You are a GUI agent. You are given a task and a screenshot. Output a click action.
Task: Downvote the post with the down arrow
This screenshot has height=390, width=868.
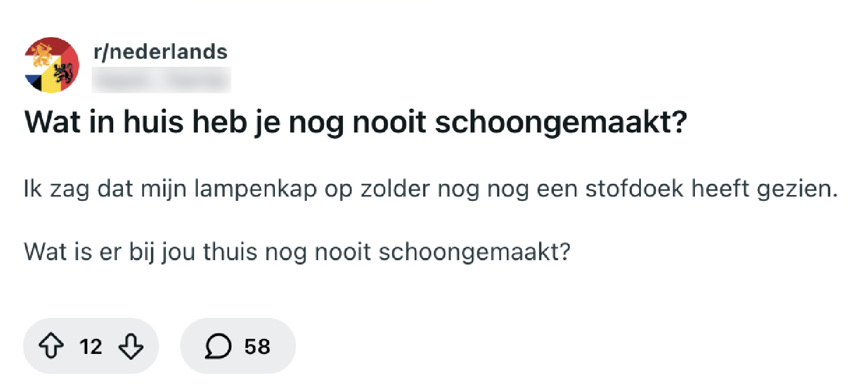coord(131,346)
